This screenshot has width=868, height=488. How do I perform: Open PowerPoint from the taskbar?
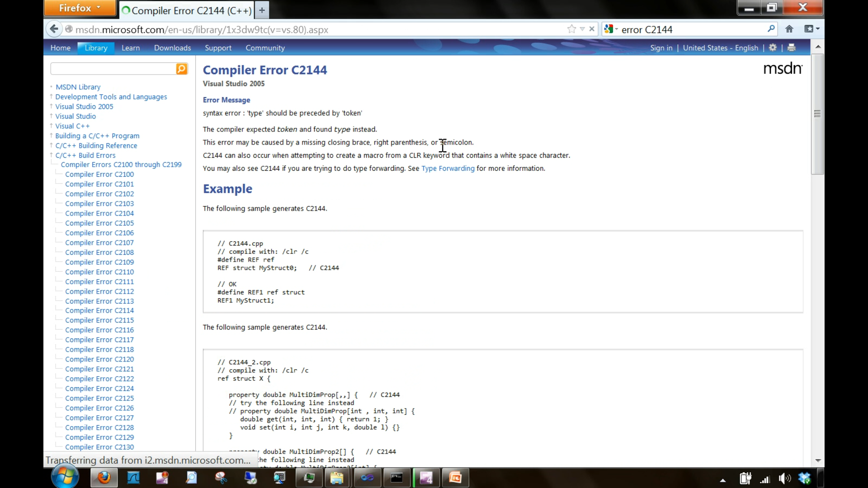coord(455,478)
